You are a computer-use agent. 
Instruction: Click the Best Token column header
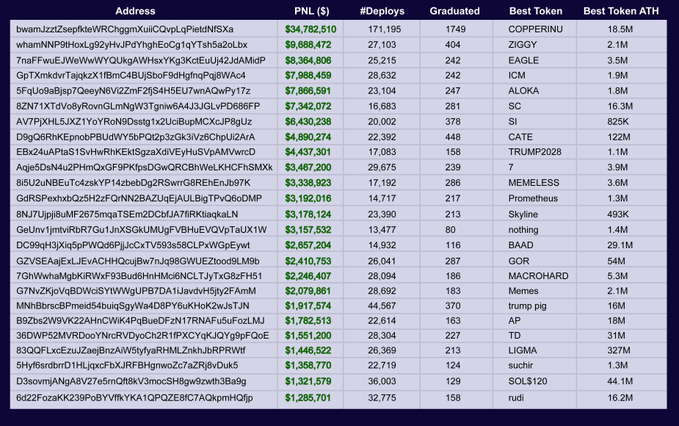536,11
